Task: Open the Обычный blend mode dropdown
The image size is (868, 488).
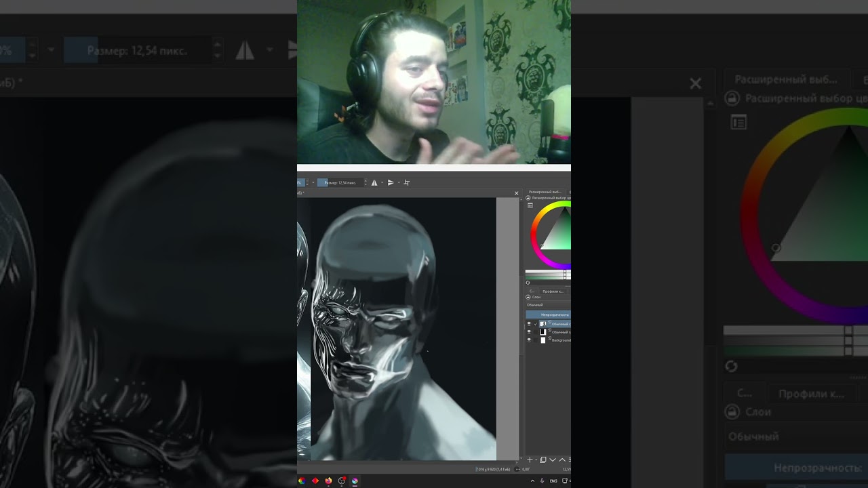Action: click(x=548, y=305)
